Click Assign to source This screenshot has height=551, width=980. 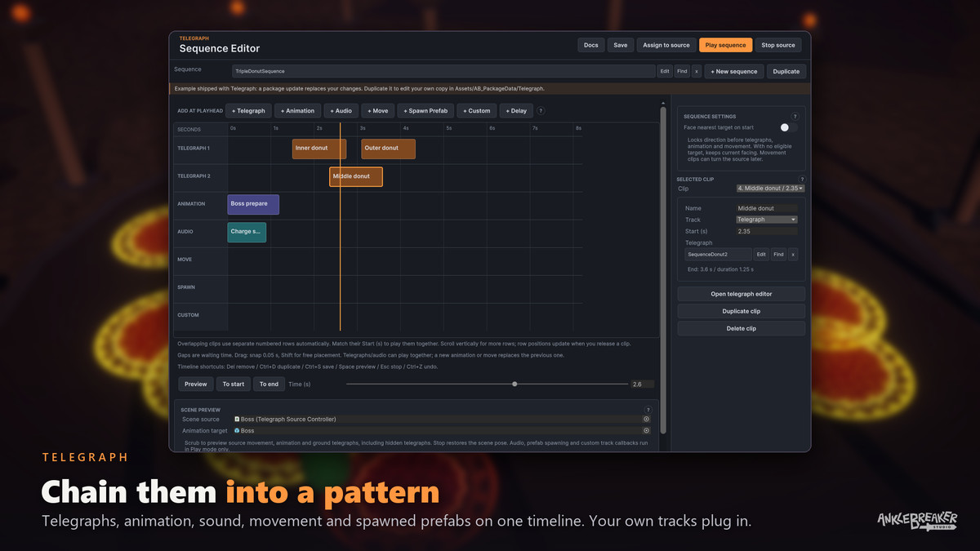pos(666,46)
